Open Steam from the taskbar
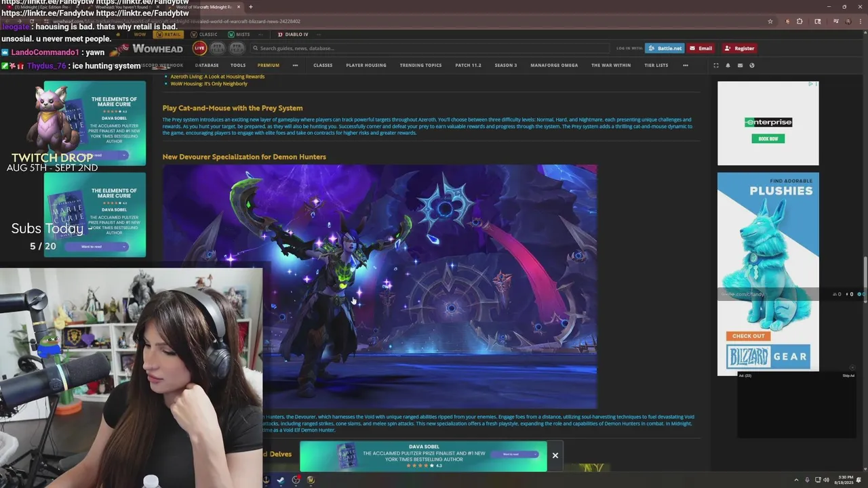868x488 pixels. pos(281,480)
